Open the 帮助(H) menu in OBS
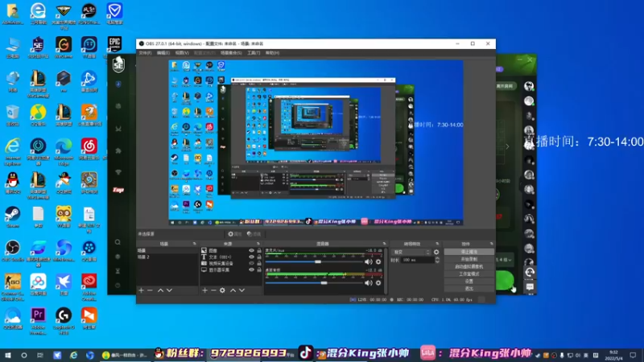 pos(272,53)
